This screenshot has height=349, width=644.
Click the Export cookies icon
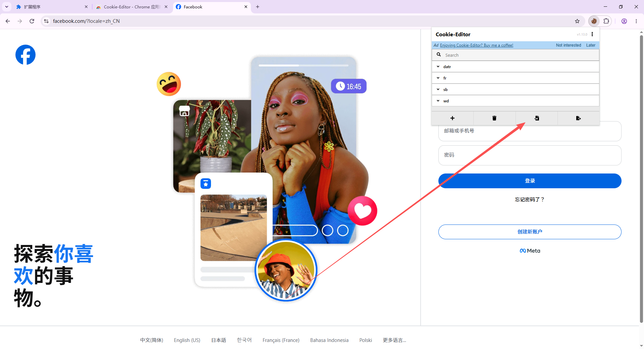pyautogui.click(x=578, y=118)
